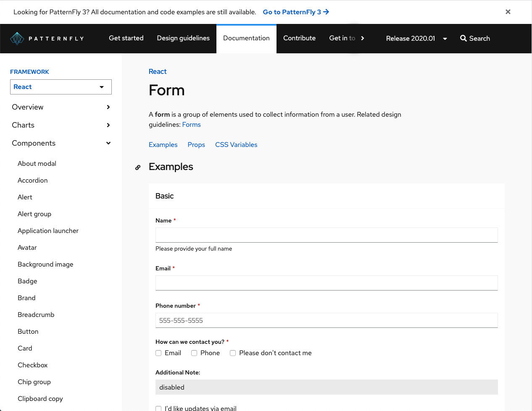Open the Accordion component page
Image resolution: width=532 pixels, height=411 pixels.
pos(33,181)
